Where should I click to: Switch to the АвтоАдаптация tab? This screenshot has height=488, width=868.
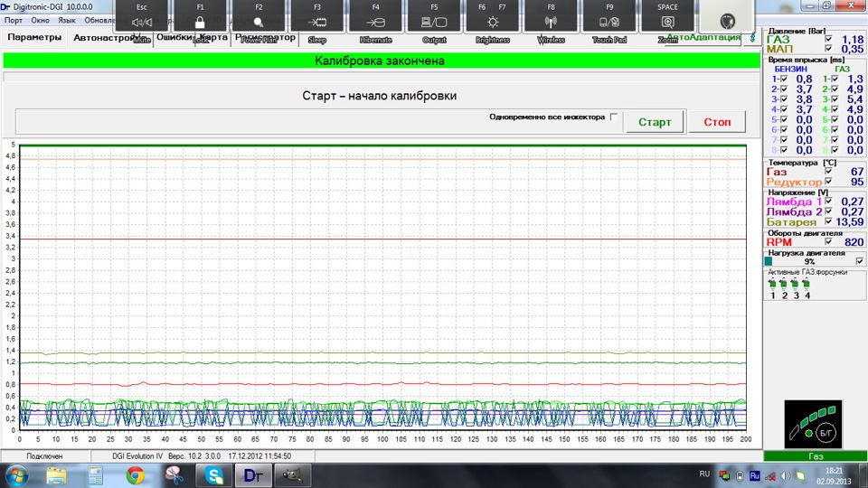703,38
